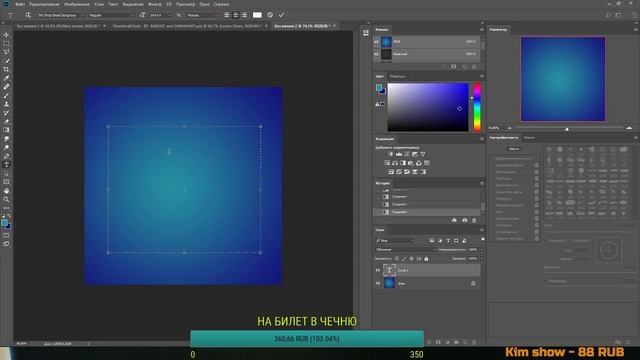Image resolution: width=640 pixels, height=360 pixels.
Task: Open the anti-aliasing method dropdown
Action: click(x=202, y=15)
